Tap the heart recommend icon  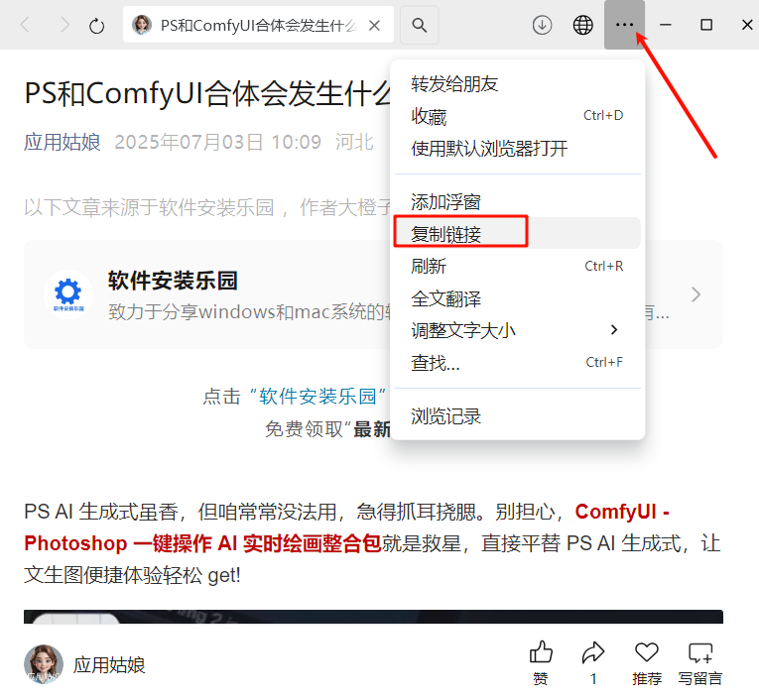click(x=647, y=652)
